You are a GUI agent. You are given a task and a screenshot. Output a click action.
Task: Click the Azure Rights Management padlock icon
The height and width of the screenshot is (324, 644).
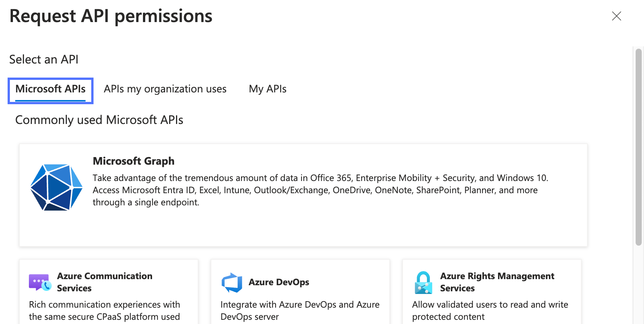point(424,283)
